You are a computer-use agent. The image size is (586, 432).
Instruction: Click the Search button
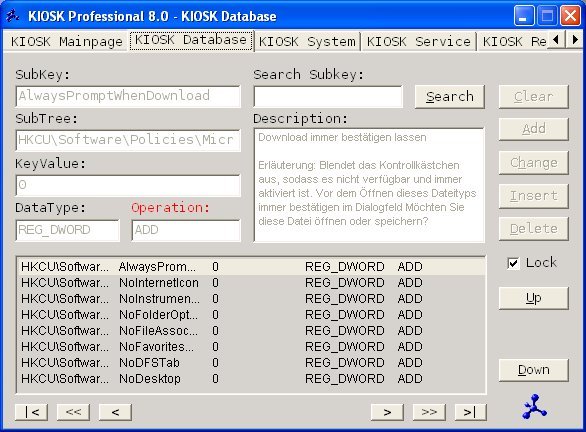pyautogui.click(x=450, y=97)
